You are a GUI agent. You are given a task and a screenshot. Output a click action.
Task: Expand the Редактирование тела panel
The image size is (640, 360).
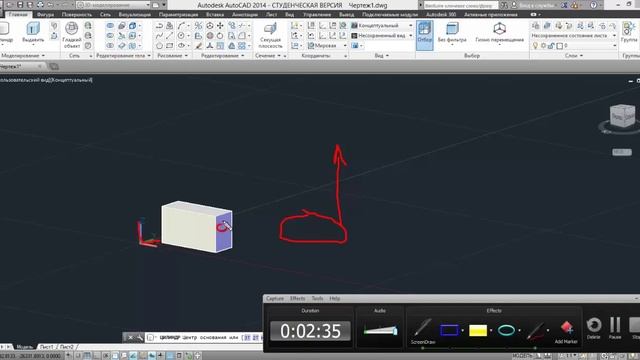tap(123, 56)
